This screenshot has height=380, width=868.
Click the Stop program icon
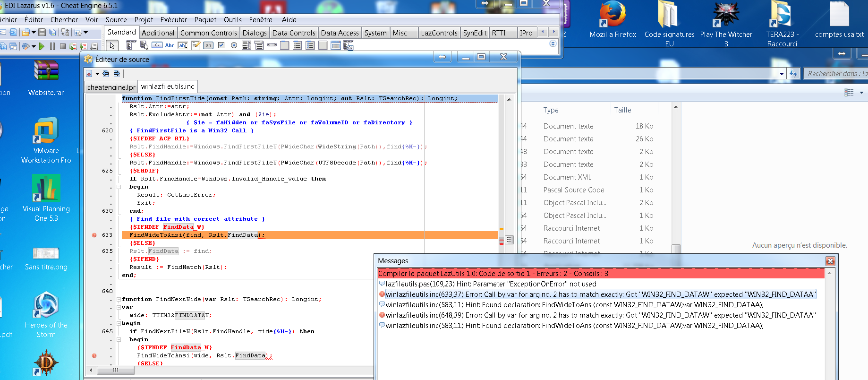[62, 46]
